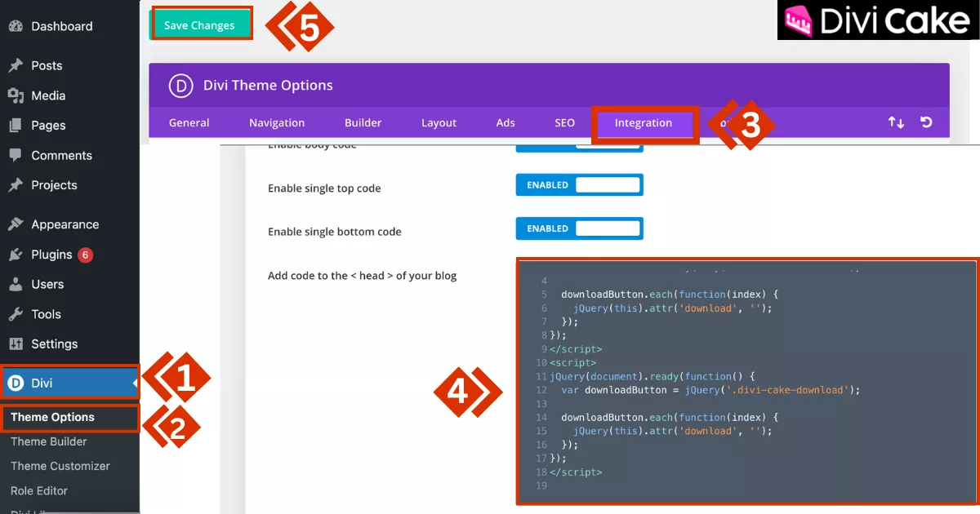
Task: Click the opening <script> tag on line 10
Action: 572,362
